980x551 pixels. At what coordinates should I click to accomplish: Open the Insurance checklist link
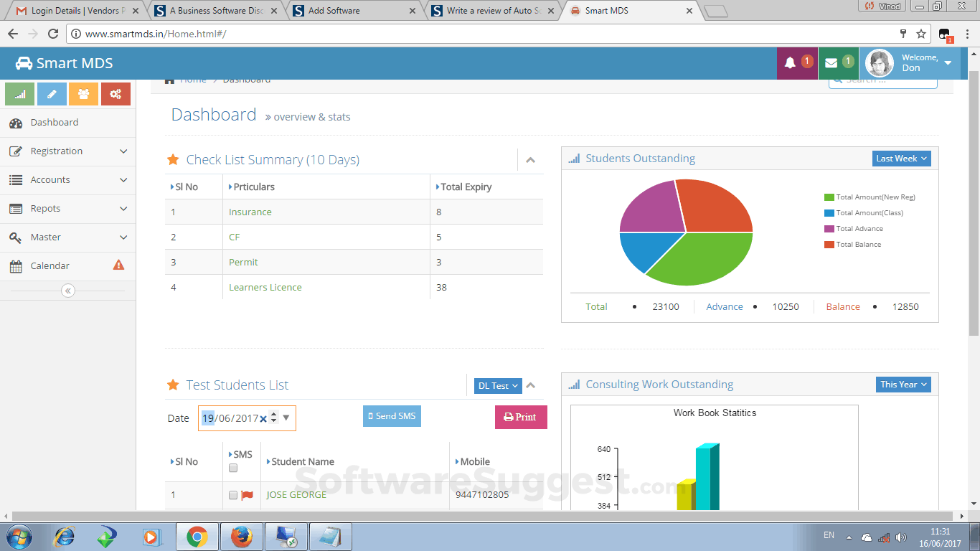[250, 212]
